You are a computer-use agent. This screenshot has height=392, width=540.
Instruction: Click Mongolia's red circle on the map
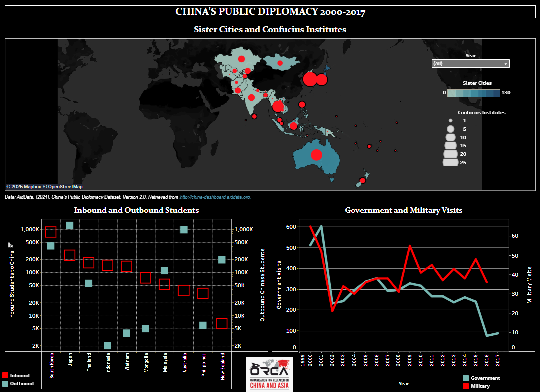click(x=279, y=63)
